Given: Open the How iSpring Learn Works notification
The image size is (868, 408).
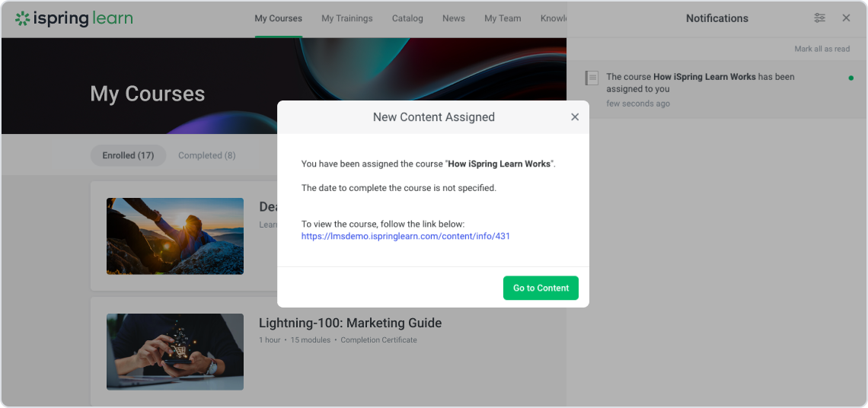Looking at the screenshot, I should (717, 90).
